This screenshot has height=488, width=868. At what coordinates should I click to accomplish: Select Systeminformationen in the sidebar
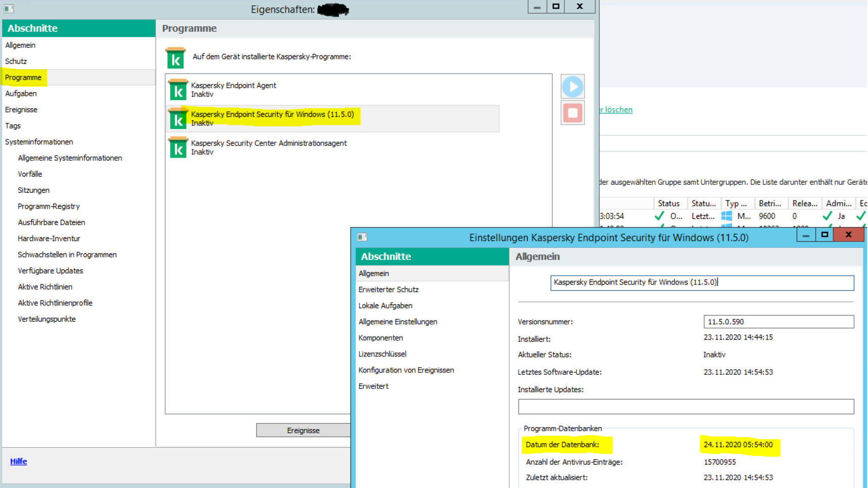(39, 142)
